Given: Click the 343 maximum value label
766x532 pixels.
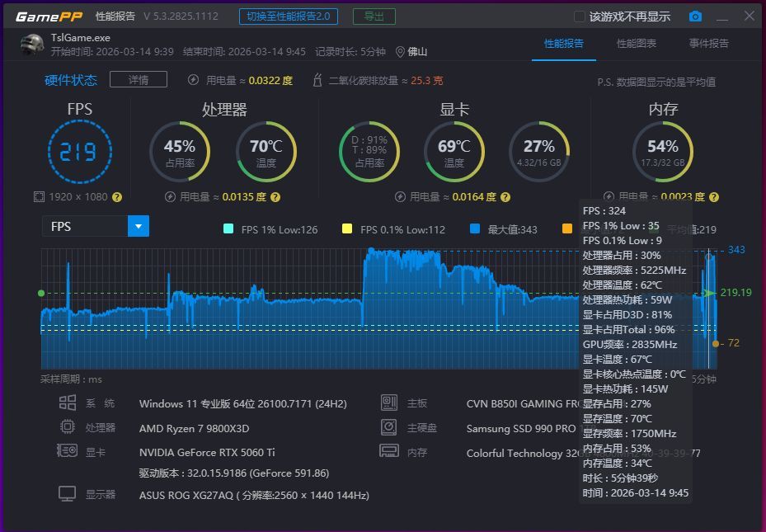Looking at the screenshot, I should pos(736,250).
